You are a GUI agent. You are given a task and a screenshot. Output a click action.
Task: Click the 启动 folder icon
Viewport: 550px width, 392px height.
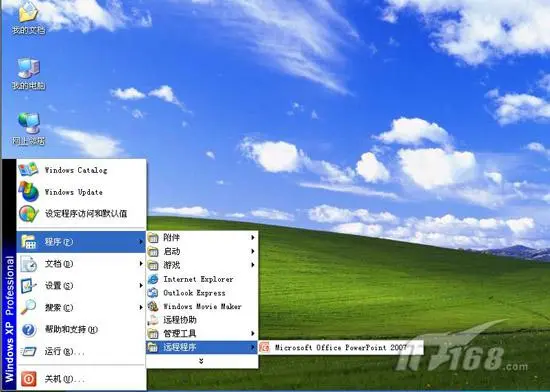coord(153,251)
